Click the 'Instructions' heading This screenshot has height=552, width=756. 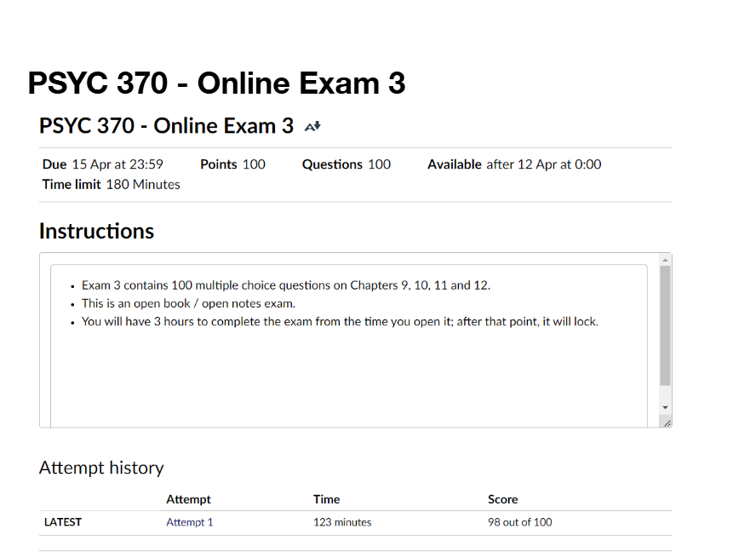96,231
